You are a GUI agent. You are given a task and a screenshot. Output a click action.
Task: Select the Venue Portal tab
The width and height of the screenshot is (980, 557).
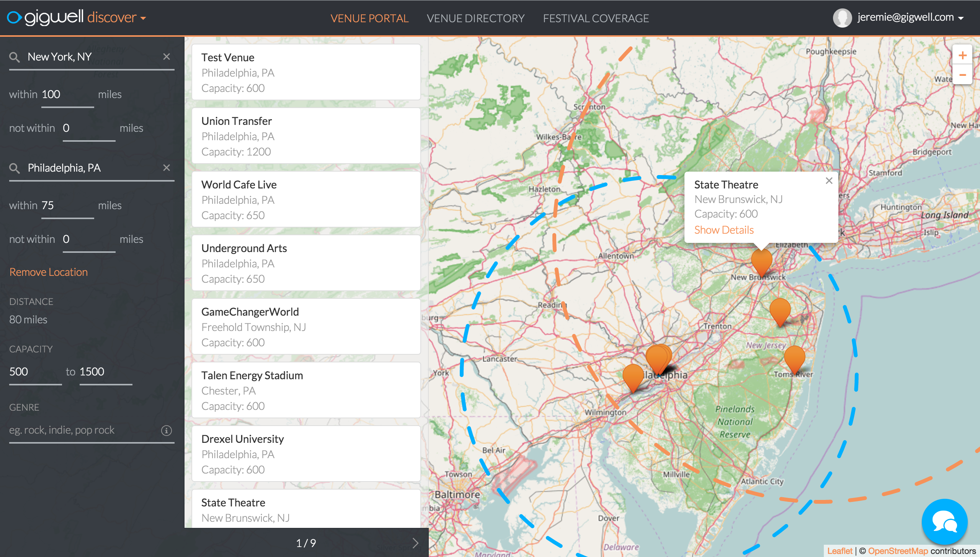[369, 18]
